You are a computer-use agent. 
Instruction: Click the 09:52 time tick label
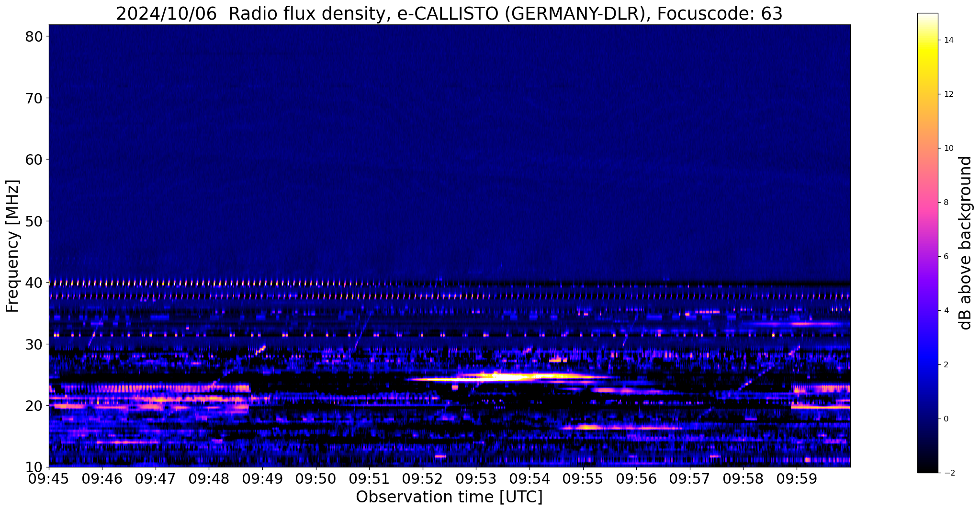click(423, 479)
